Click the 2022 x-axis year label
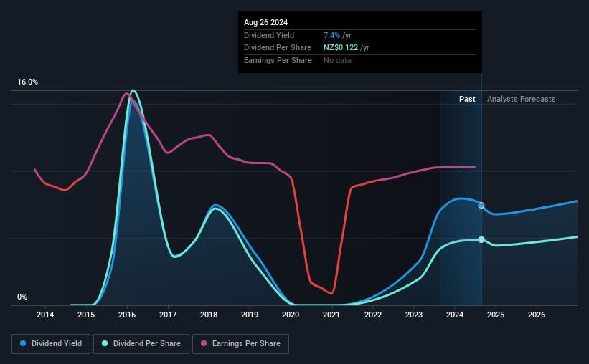589x364 pixels. (x=372, y=315)
